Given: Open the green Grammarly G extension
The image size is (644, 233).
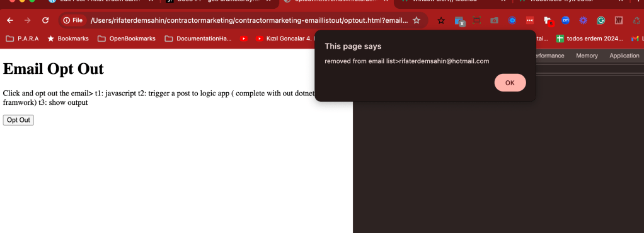Looking at the screenshot, I should pos(601,20).
